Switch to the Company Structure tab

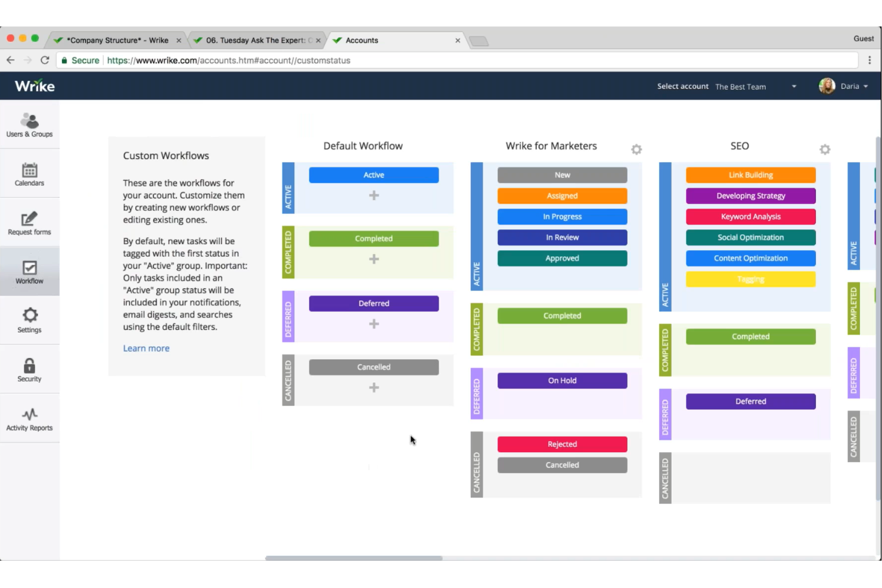tap(117, 41)
